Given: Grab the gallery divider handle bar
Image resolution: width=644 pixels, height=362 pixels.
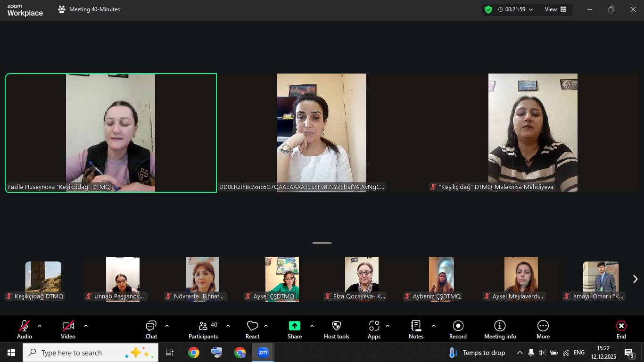Looking at the screenshot, I should [x=322, y=243].
